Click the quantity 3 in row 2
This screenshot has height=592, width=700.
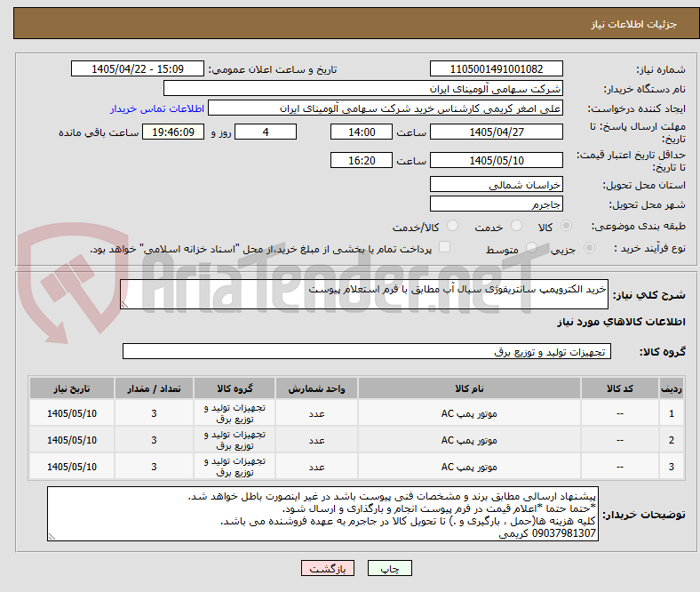click(x=154, y=440)
